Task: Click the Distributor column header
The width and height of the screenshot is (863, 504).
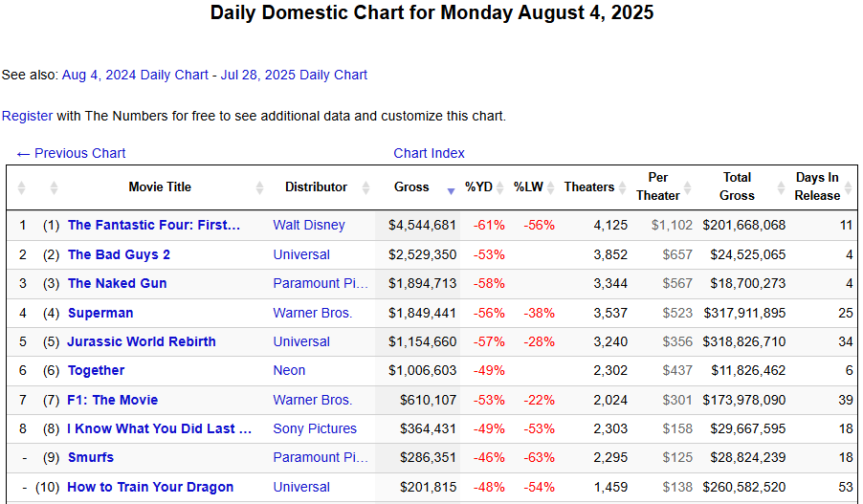Action: coord(316,187)
